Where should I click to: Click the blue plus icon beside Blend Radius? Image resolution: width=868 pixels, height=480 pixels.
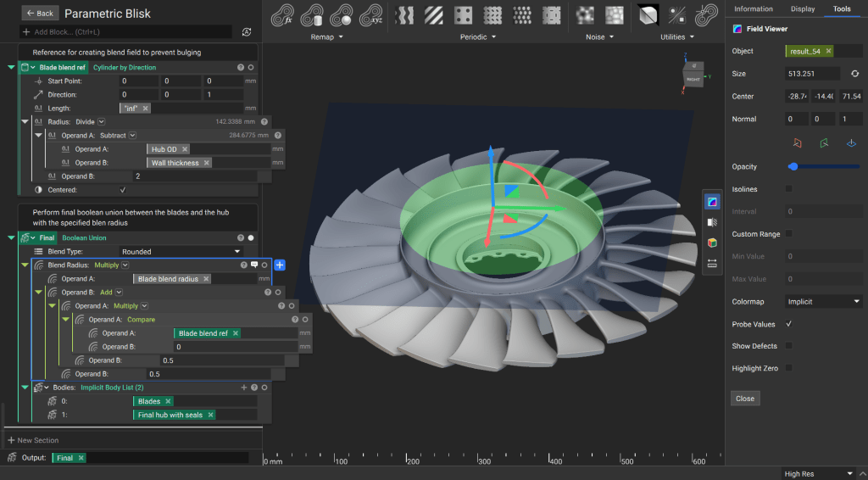click(x=280, y=265)
